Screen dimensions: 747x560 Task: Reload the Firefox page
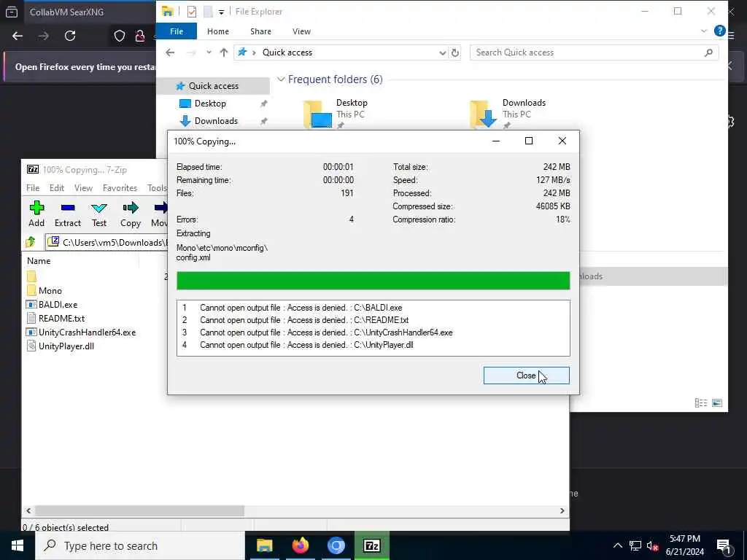pos(70,36)
